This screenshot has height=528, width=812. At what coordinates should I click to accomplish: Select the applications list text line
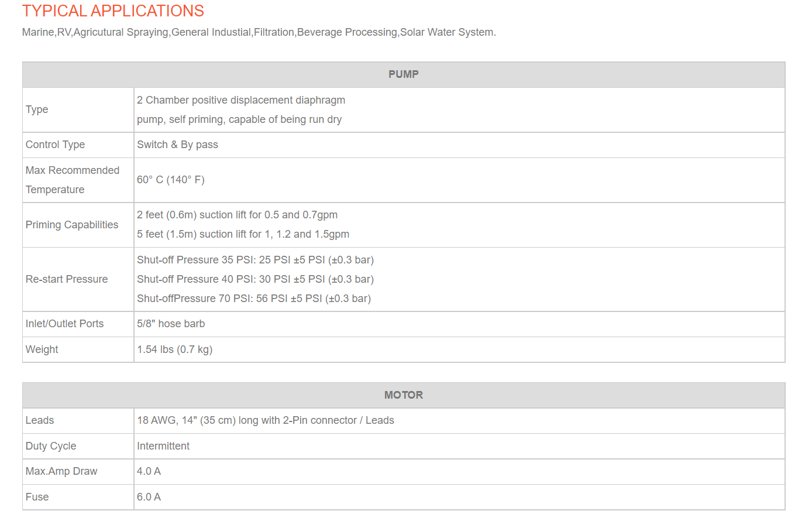(259, 32)
